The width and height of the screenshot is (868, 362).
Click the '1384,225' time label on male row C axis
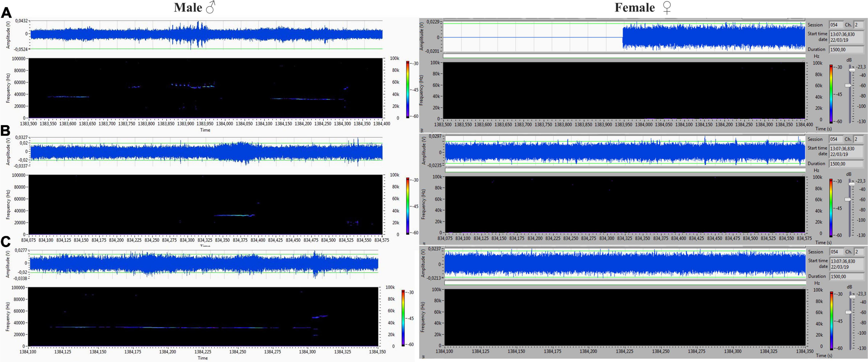coord(203,352)
